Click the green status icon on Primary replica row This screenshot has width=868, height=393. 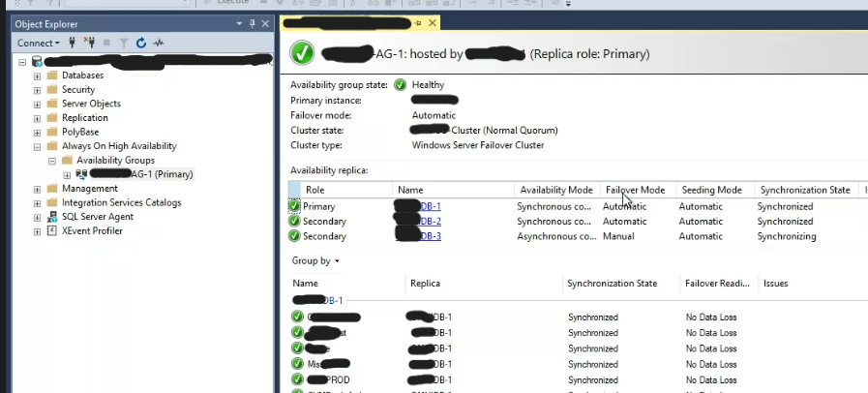point(294,206)
